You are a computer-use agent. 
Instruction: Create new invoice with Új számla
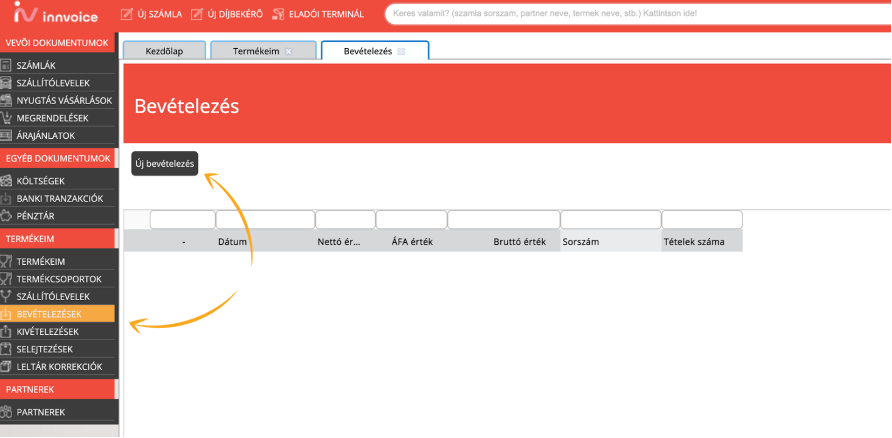[151, 14]
